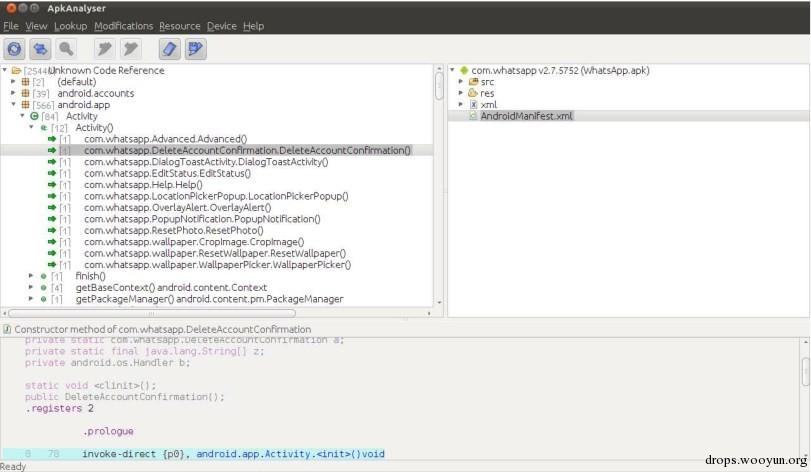Image resolution: width=811 pixels, height=472 pixels.
Task: Click the green arrow icon beside com.whatsapp.Help.Help()
Action: (x=52, y=185)
